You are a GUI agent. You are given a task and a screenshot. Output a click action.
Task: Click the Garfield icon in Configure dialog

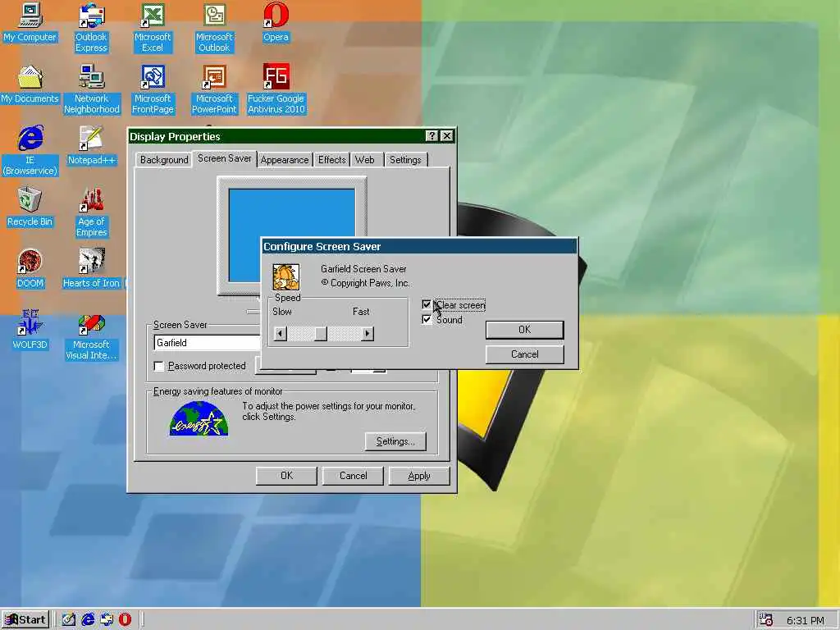point(286,276)
